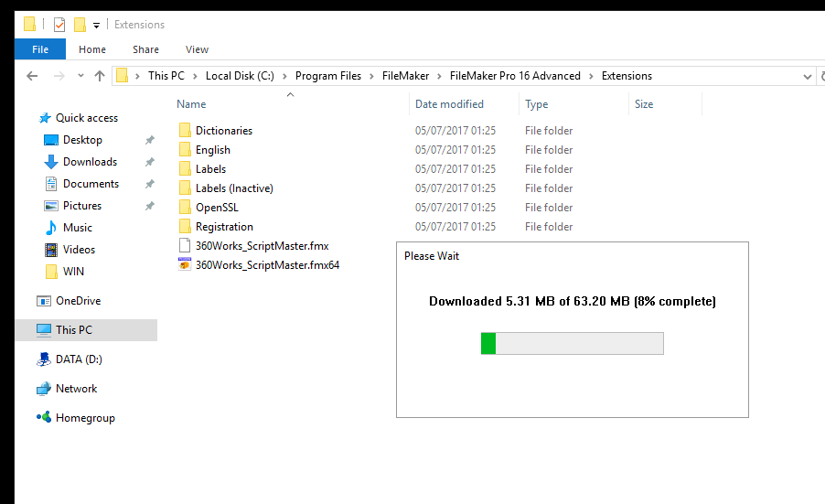Select the Registration folder
This screenshot has width=825, height=504.
tap(225, 227)
